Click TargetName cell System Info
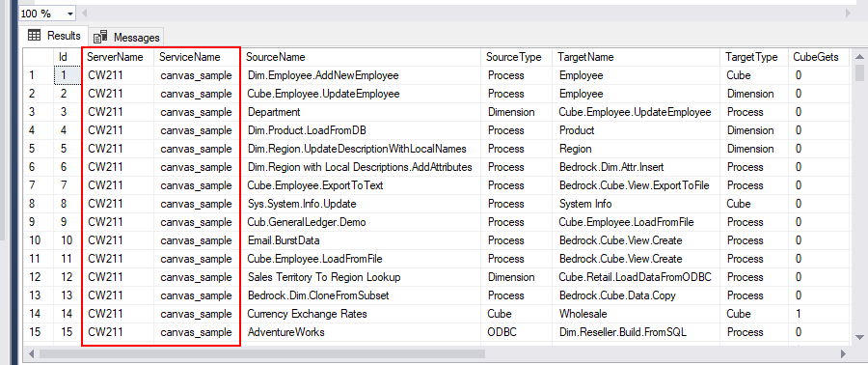 (x=637, y=204)
